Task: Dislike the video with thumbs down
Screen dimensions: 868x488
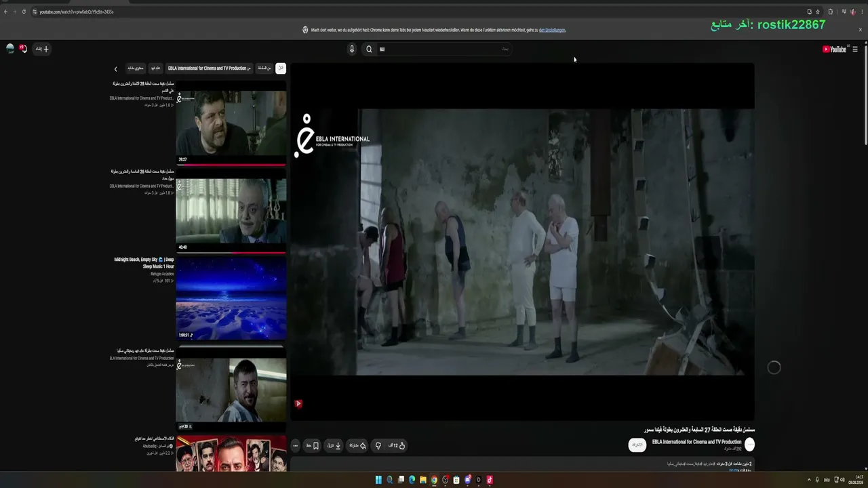Action: pos(378,445)
